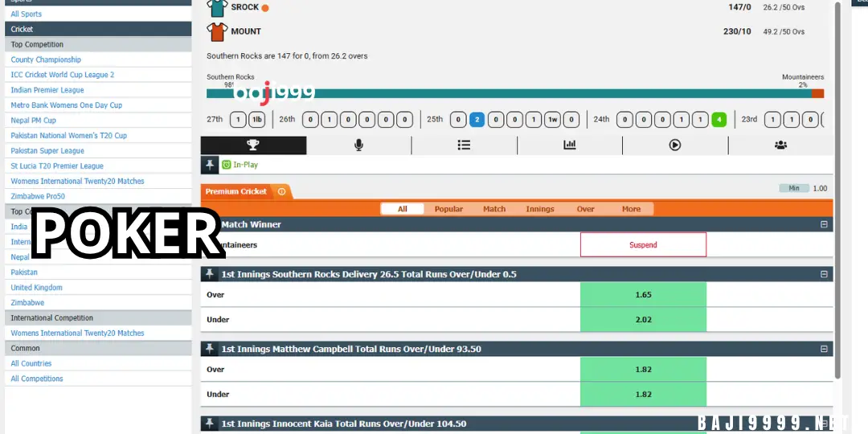Click the 1w ball in 25th over
The width and height of the screenshot is (868, 434).
552,120
